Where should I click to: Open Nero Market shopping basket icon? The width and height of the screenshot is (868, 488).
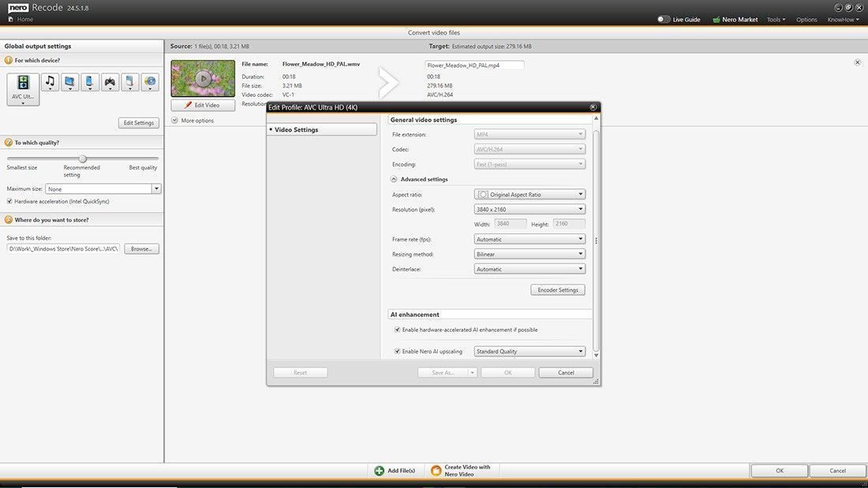click(716, 20)
